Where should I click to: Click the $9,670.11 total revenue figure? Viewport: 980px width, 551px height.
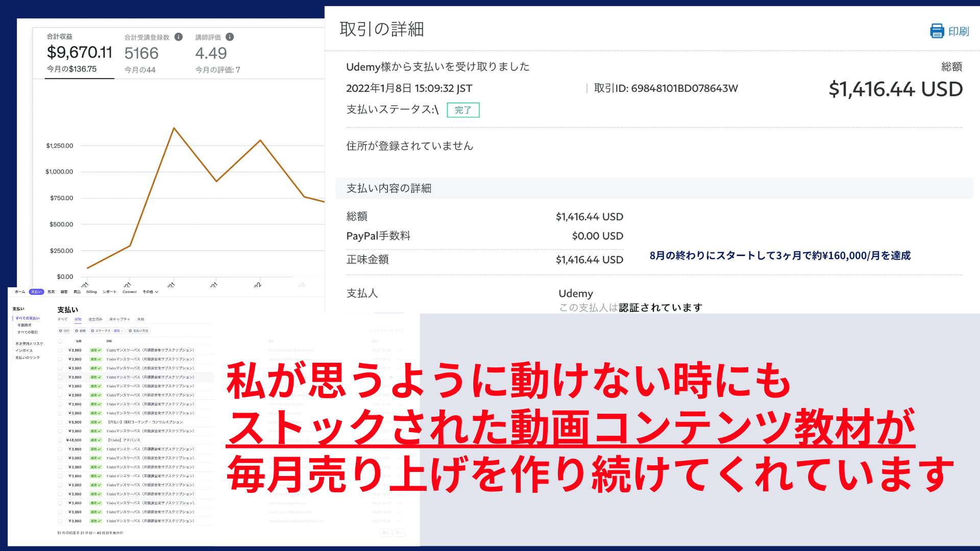tap(79, 52)
